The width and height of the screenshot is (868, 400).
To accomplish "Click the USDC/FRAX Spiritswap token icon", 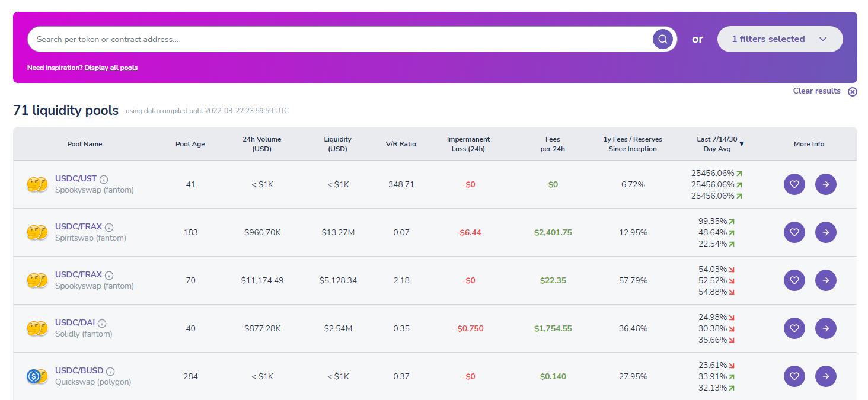I will pos(37,232).
